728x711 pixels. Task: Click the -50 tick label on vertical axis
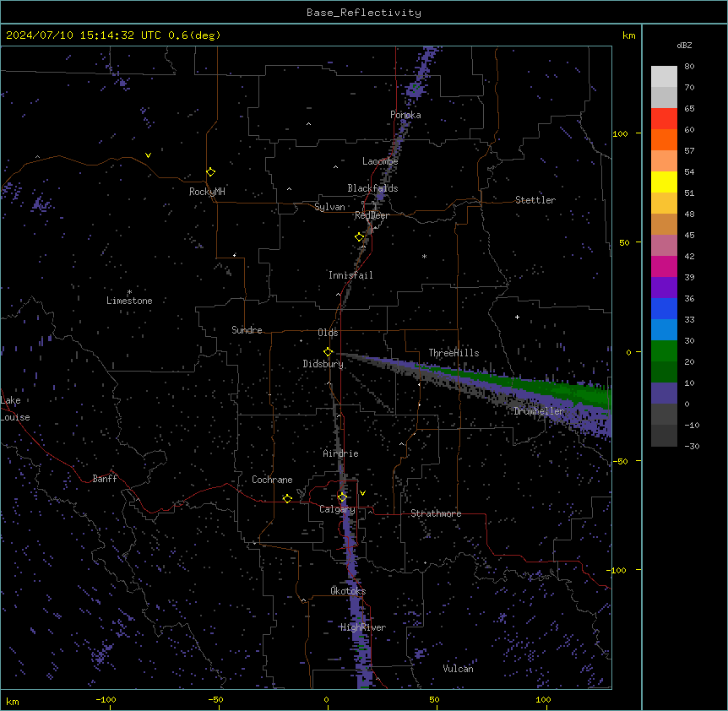pos(620,461)
